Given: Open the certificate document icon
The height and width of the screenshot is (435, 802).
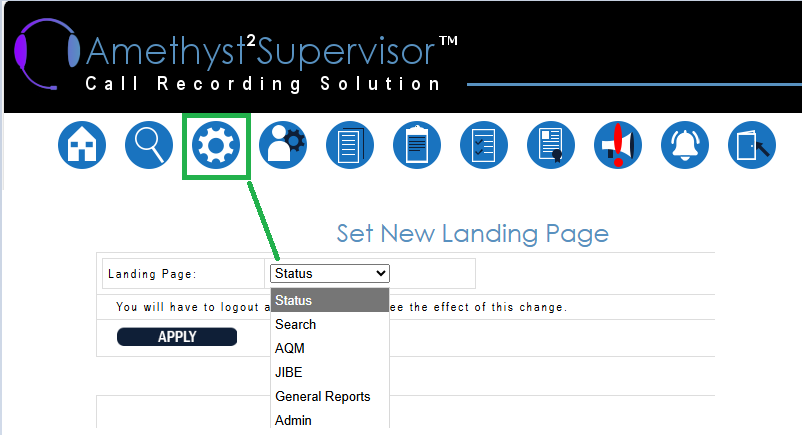Looking at the screenshot, I should pos(551,146).
